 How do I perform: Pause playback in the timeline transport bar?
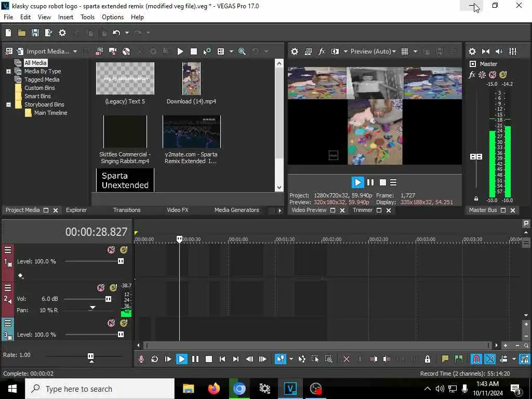click(195, 359)
